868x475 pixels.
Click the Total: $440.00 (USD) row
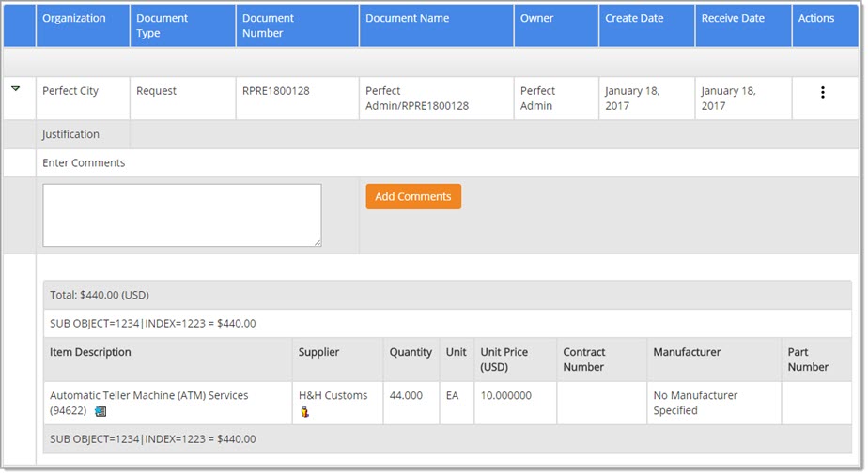click(100, 295)
